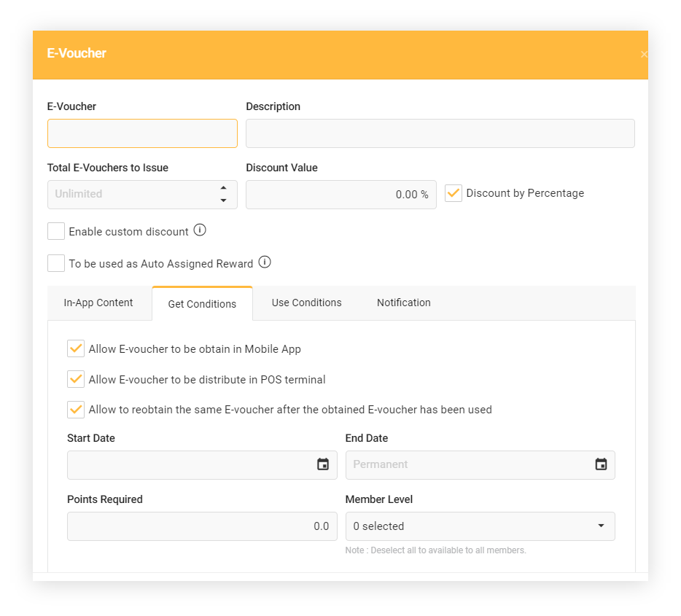681x616 pixels.
Task: Click into the Description text field
Action: click(440, 133)
